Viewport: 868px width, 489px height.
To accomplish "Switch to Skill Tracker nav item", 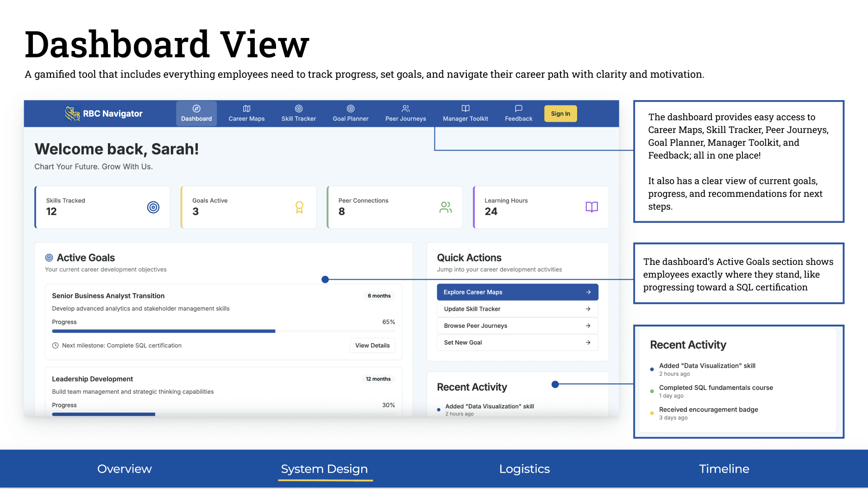I will pyautogui.click(x=299, y=113).
